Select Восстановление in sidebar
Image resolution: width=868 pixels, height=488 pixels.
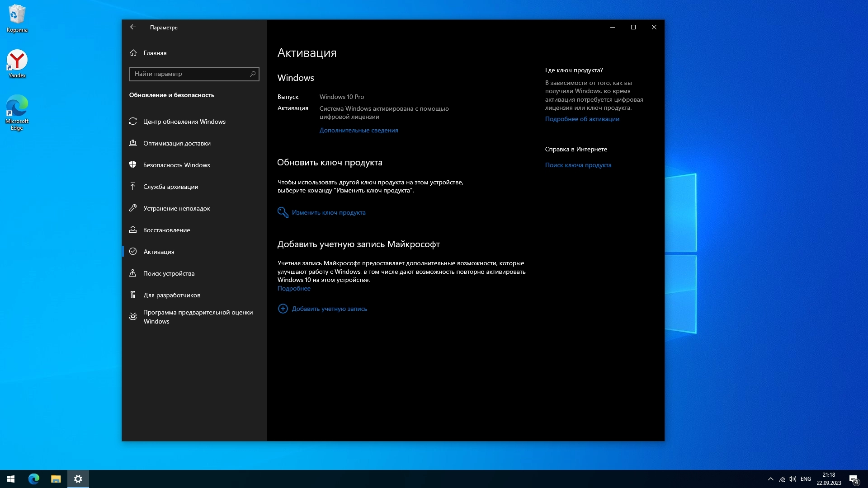tap(166, 230)
